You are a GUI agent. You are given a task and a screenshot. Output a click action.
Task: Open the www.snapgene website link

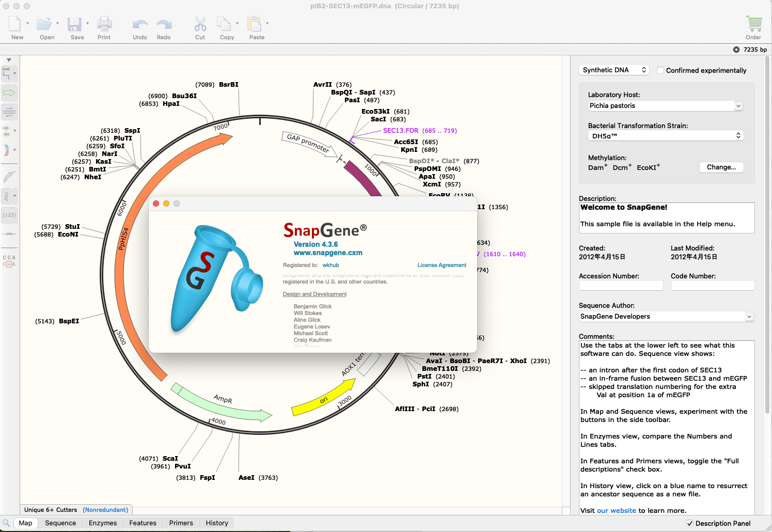(x=328, y=253)
